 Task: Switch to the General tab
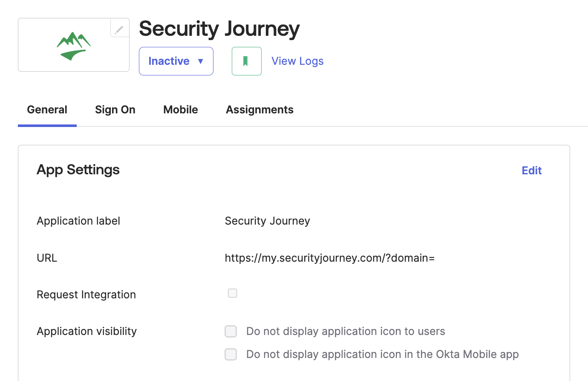47,110
